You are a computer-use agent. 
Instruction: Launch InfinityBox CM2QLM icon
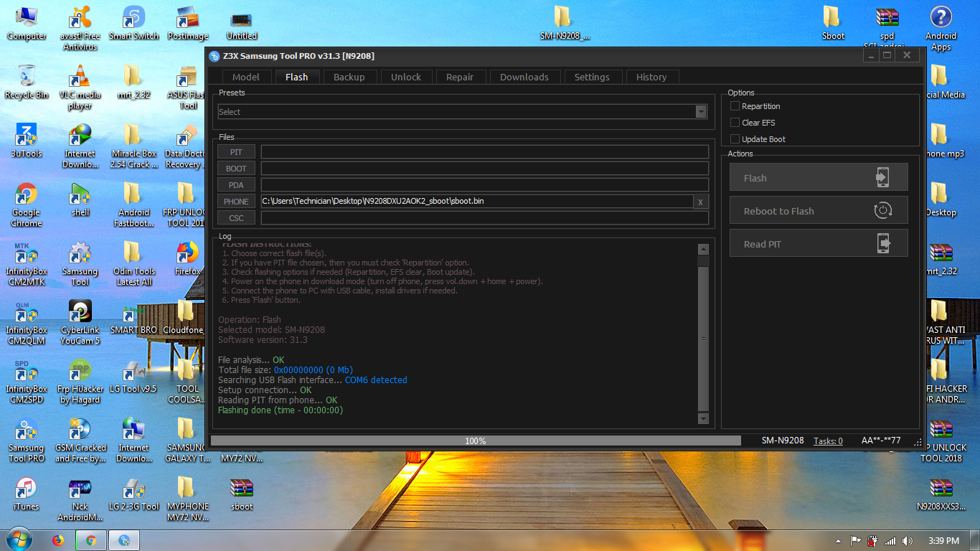pos(27,324)
